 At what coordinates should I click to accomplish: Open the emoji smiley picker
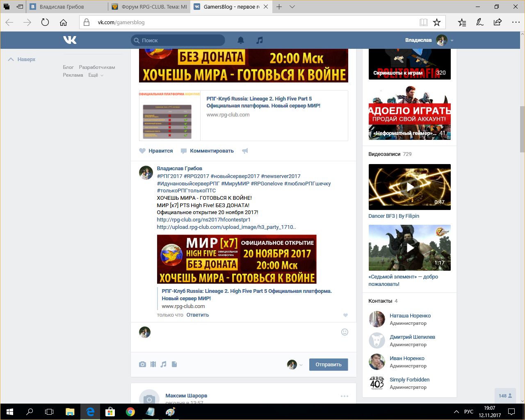[x=345, y=332]
